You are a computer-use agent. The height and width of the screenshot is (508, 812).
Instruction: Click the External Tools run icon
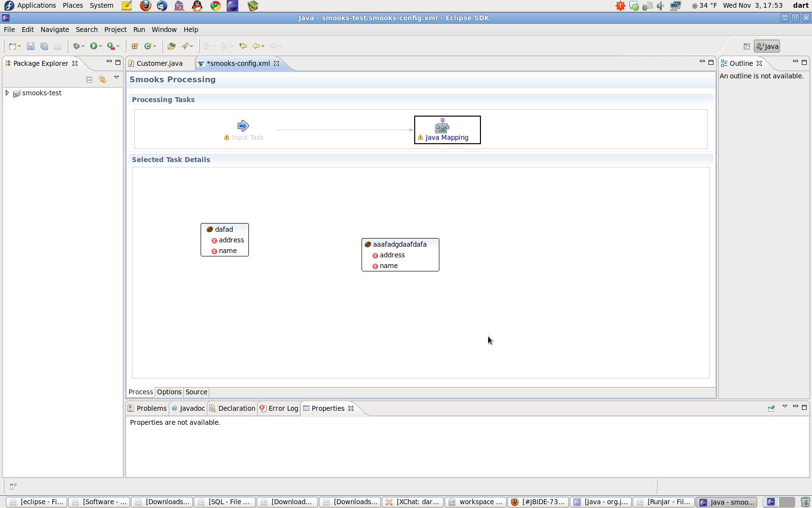point(111,46)
